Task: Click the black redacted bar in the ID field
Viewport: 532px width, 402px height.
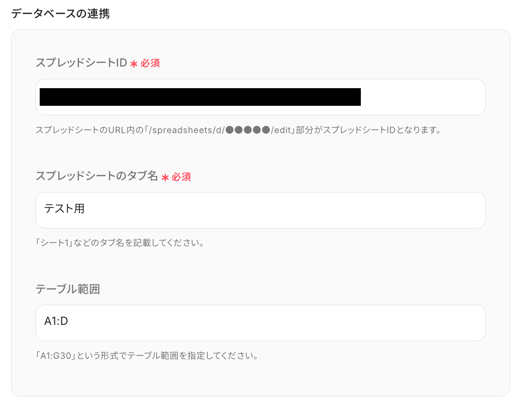Action: 200,97
